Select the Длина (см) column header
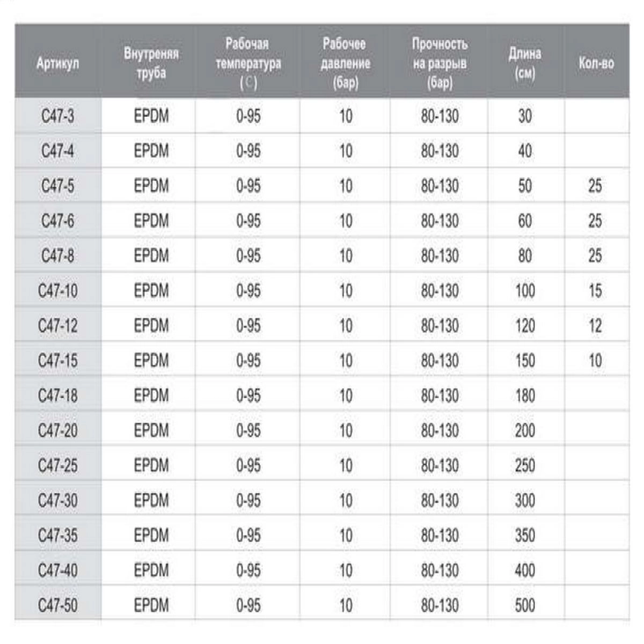The width and height of the screenshot is (644, 644). point(525,63)
